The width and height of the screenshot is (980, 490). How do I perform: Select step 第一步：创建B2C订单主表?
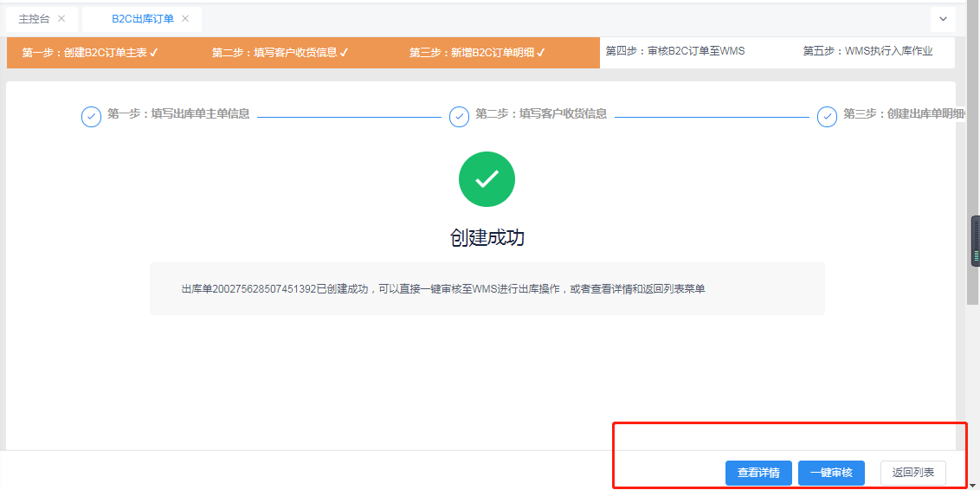(90, 53)
